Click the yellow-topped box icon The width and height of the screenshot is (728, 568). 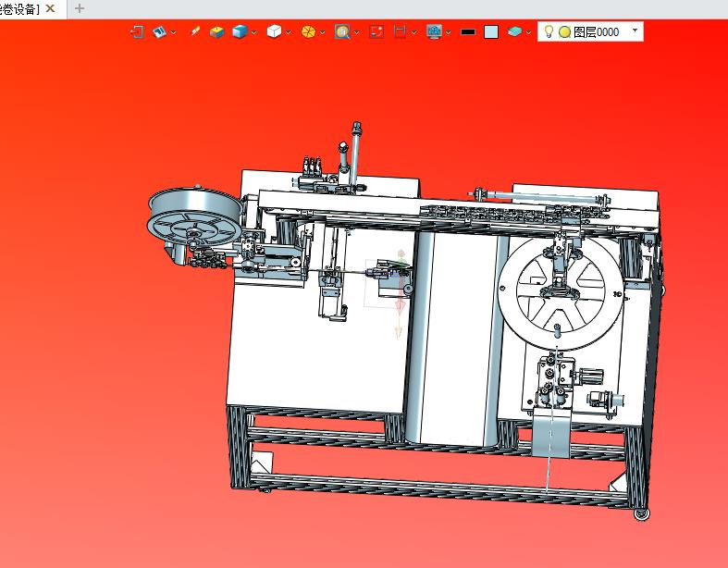tap(216, 32)
